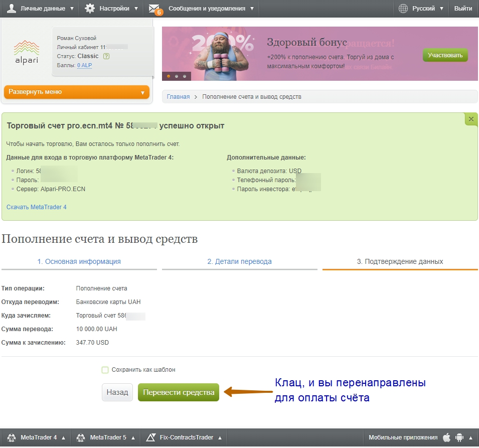Screen dimensions: 479x448
Task: Open the 'Русский' language dropdown
Action: click(x=427, y=9)
